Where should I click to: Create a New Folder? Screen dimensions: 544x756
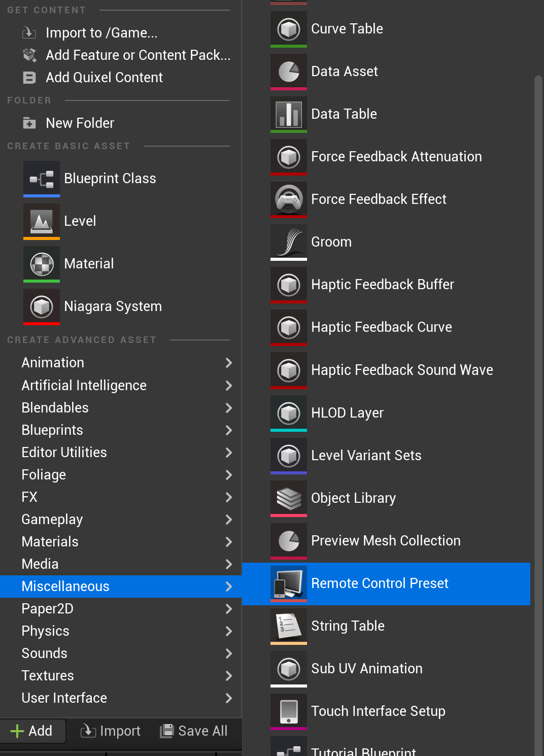(80, 123)
